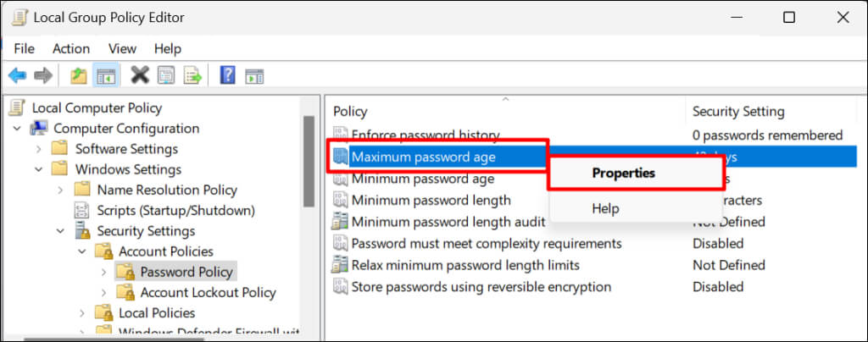Click the Back arrow toolbar icon
868x342 pixels.
[17, 76]
